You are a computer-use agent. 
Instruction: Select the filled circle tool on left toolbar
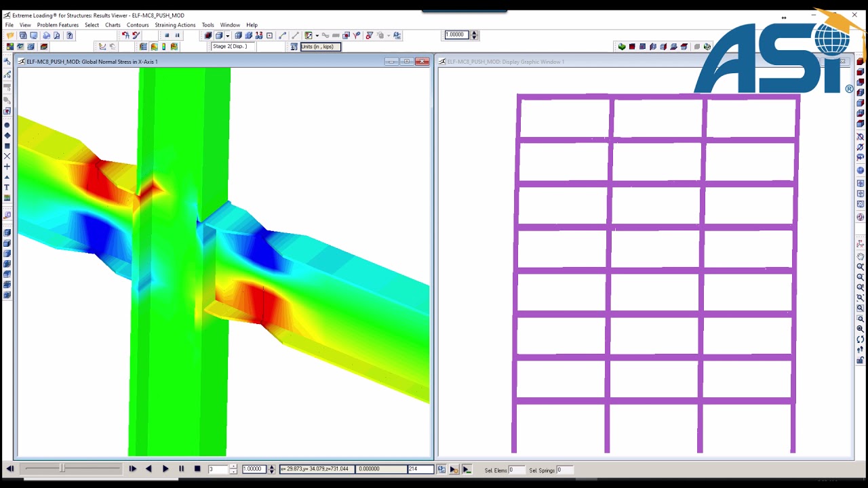pyautogui.click(x=7, y=125)
